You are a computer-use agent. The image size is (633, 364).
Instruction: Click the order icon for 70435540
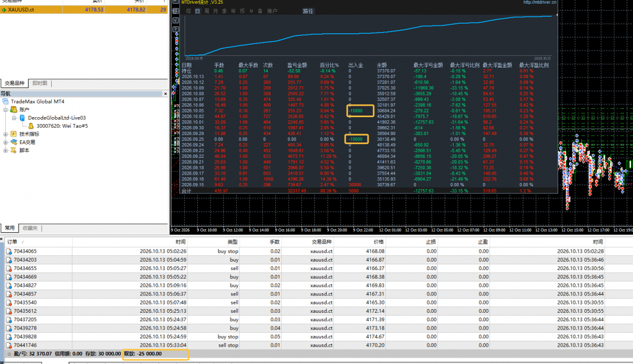point(8,303)
